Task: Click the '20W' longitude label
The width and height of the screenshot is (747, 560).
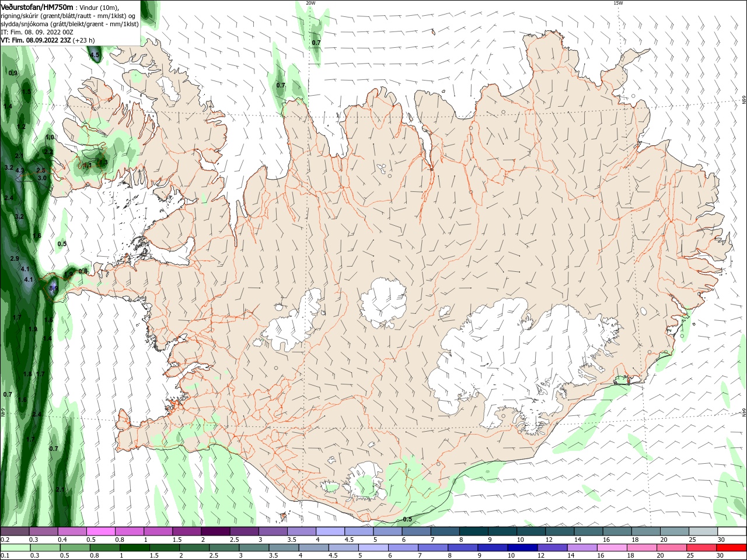Action: 310,3
